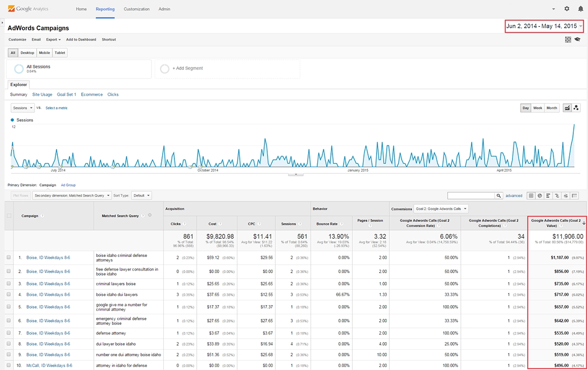Open the Customization tab
This screenshot has width=588, height=370.
pos(136,9)
